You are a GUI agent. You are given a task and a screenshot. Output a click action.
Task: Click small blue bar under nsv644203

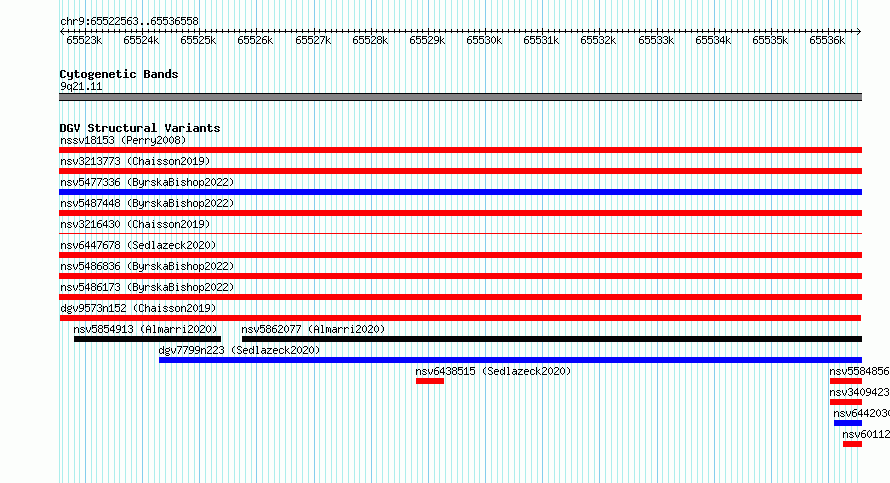coord(848,423)
